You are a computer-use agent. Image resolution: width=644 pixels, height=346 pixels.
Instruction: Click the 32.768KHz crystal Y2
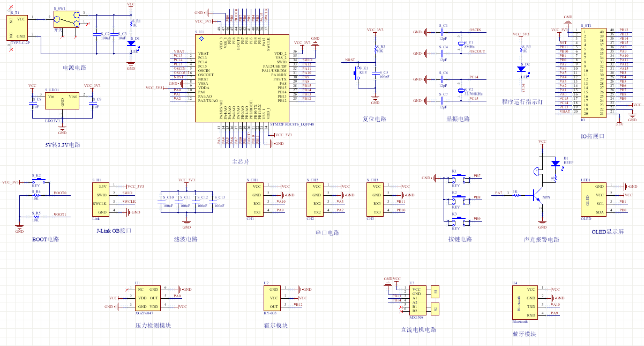[x=460, y=90]
